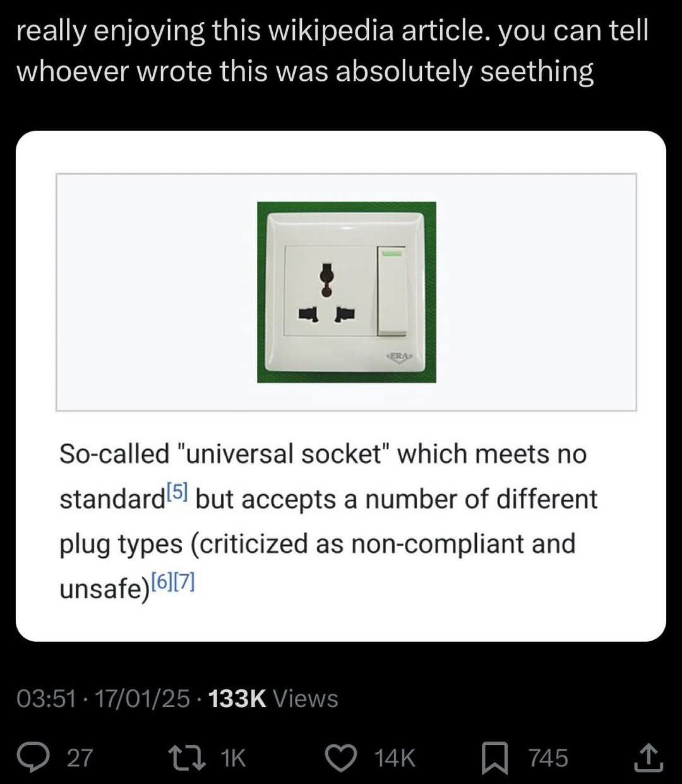Screen dimensions: 682x784
Task: Open citation [6] after "unsafe)"
Action: (162, 582)
